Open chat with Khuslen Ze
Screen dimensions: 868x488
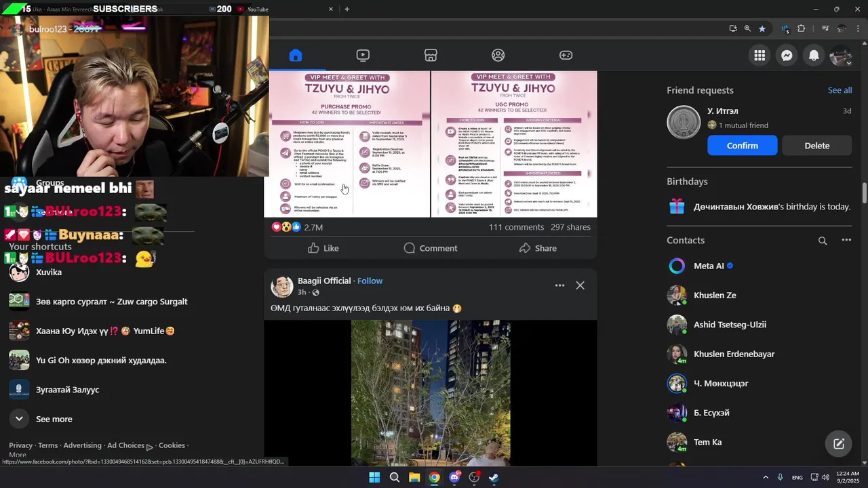pyautogui.click(x=759, y=296)
